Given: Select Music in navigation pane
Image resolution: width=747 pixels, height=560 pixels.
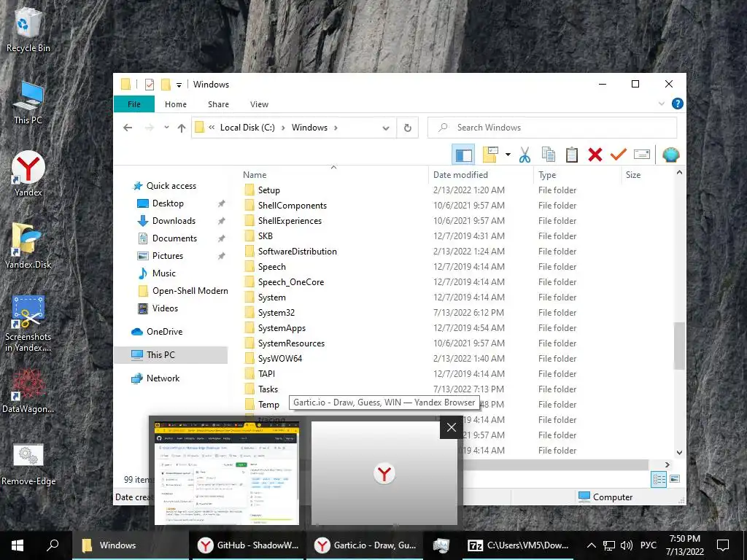Looking at the screenshot, I should [164, 273].
